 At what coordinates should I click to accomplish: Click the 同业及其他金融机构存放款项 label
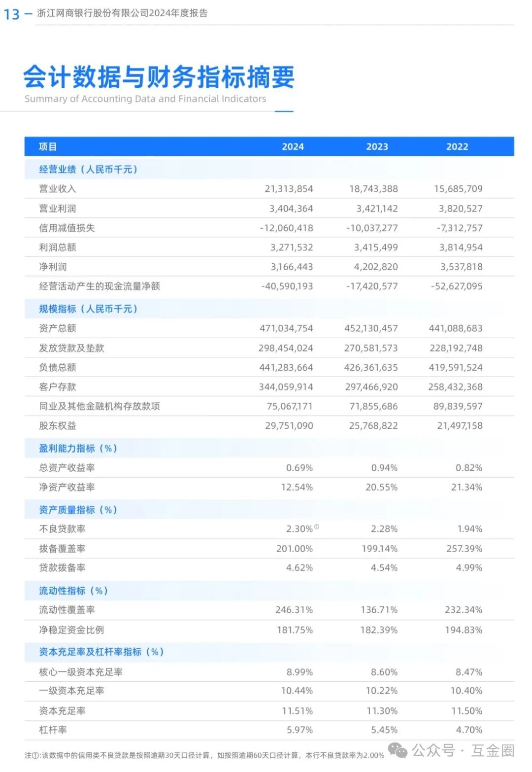(100, 406)
